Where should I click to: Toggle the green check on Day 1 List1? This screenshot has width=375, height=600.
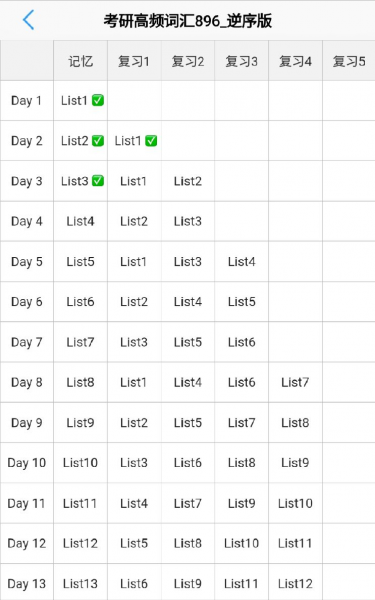pos(98,100)
